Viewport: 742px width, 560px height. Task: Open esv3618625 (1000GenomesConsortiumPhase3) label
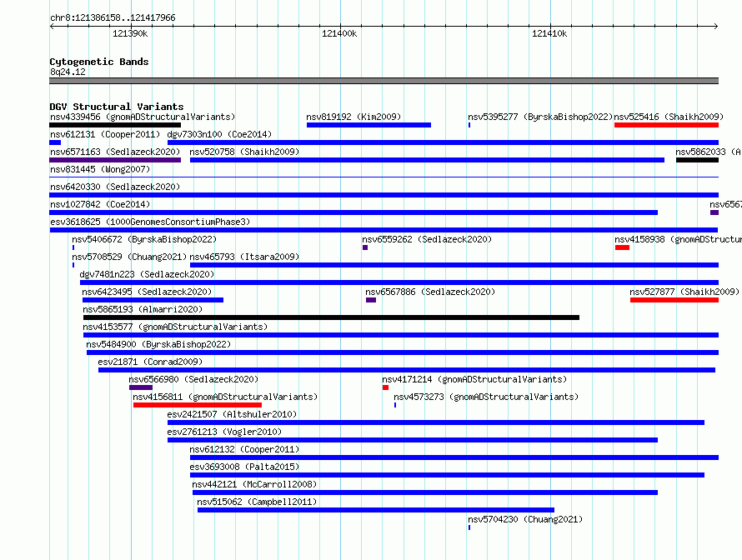pyautogui.click(x=150, y=222)
